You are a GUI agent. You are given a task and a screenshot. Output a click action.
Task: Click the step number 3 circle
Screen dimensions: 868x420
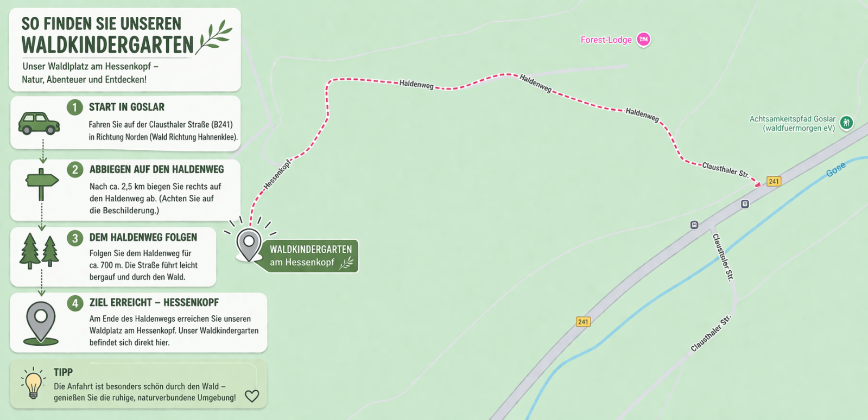(75, 238)
